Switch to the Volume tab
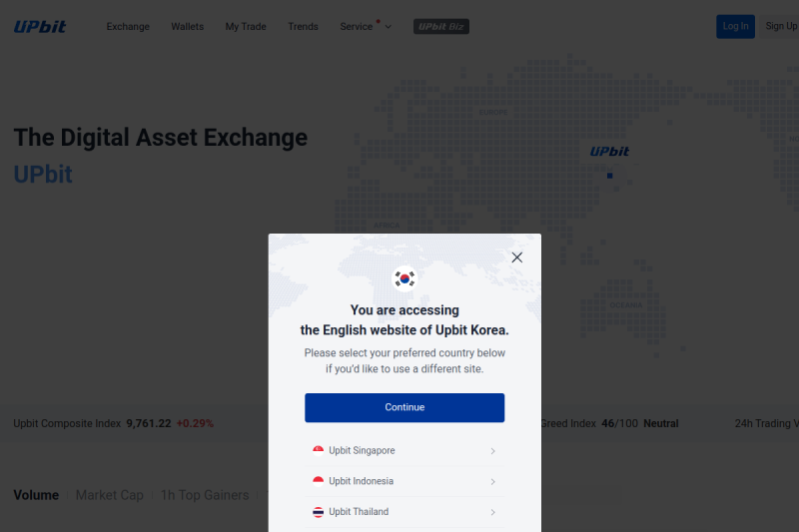The width and height of the screenshot is (799, 532). 36,495
